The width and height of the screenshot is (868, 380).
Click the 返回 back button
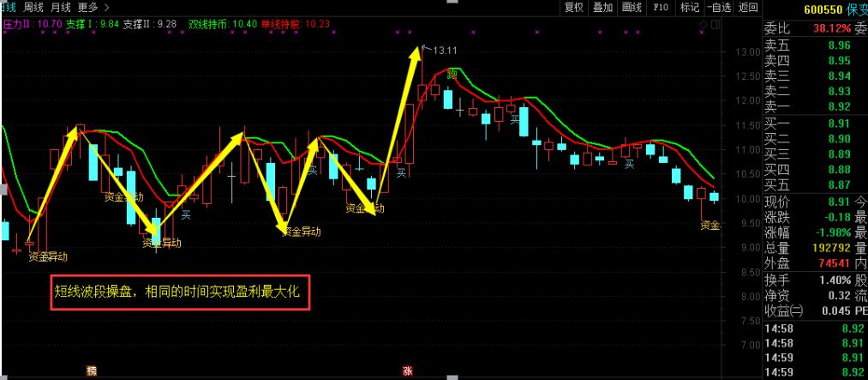(748, 7)
